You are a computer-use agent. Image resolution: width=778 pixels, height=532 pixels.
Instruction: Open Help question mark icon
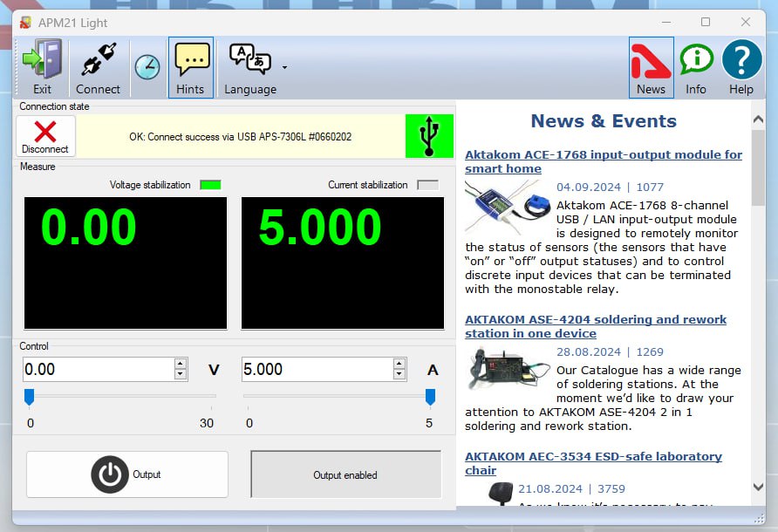point(741,59)
